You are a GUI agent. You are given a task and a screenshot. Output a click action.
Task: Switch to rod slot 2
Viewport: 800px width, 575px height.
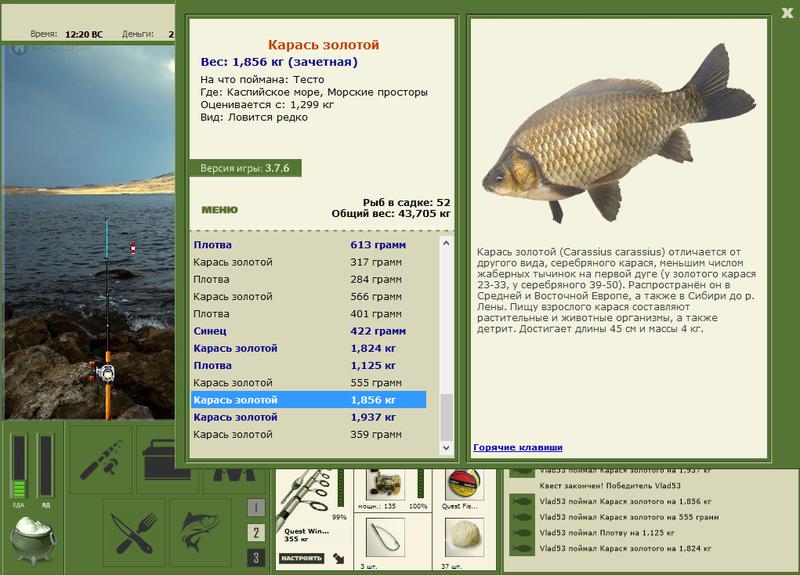click(256, 533)
